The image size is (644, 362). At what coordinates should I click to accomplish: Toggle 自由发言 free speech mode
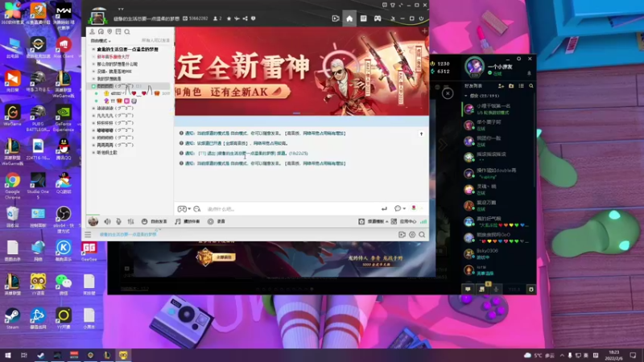coord(154,222)
